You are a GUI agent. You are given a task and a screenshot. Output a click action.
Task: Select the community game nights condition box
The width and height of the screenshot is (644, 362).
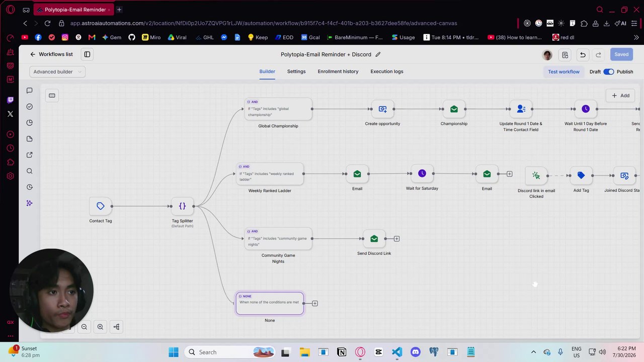[278, 239]
